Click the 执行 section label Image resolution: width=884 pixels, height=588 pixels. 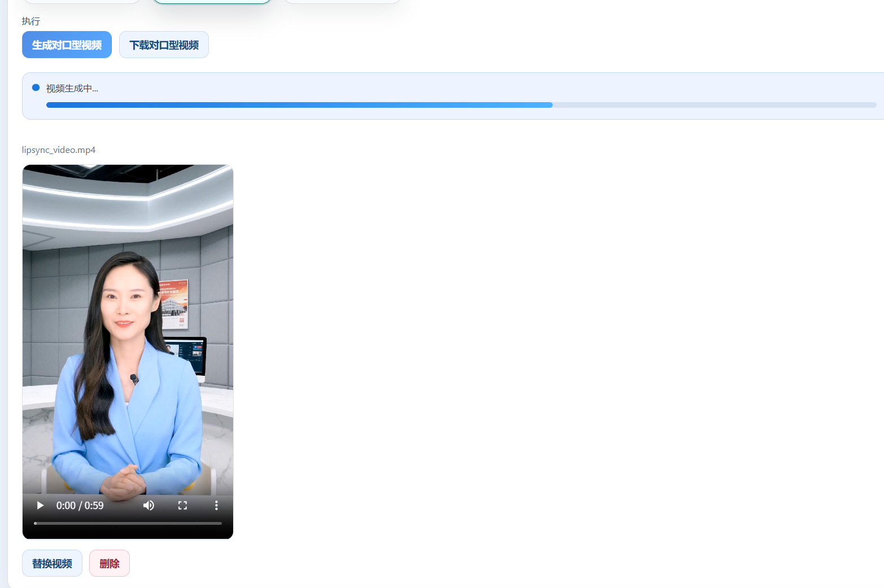(x=31, y=21)
